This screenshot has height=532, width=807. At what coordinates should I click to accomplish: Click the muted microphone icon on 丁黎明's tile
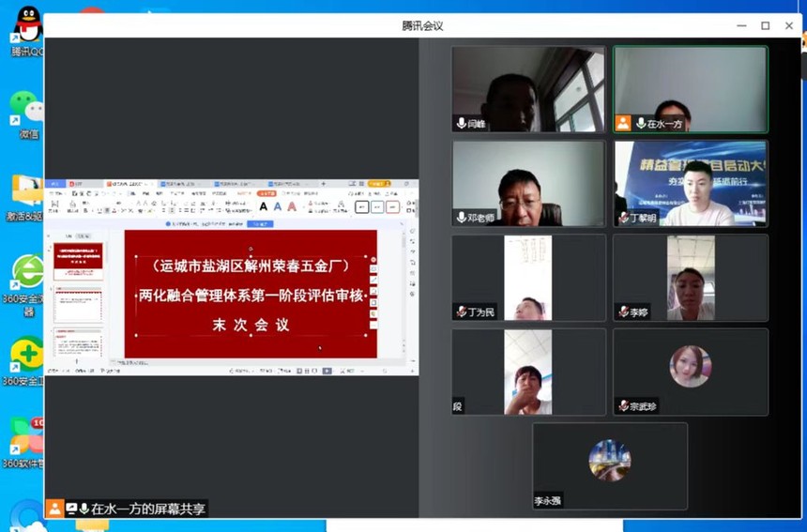624,218
